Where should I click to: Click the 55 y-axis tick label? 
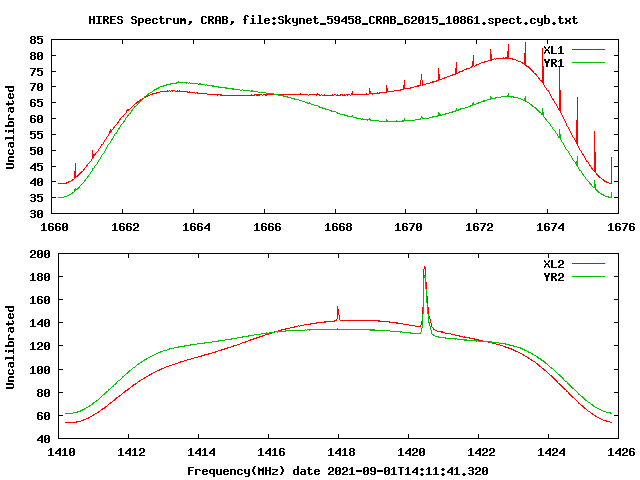pyautogui.click(x=36, y=135)
